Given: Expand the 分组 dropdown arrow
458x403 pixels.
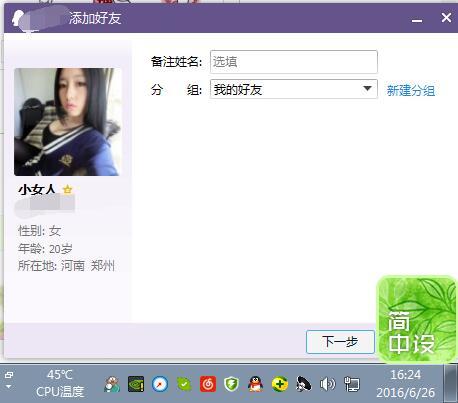Looking at the screenshot, I should click(x=367, y=89).
